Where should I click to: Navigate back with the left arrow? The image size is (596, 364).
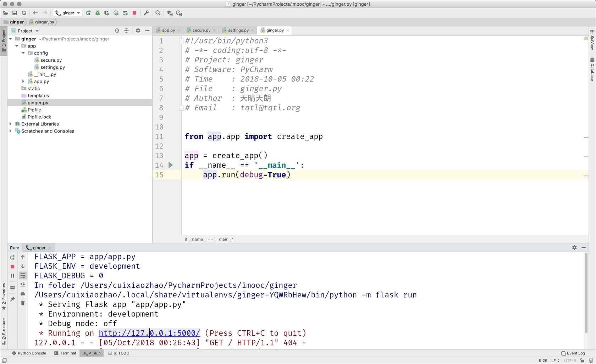tap(35, 13)
